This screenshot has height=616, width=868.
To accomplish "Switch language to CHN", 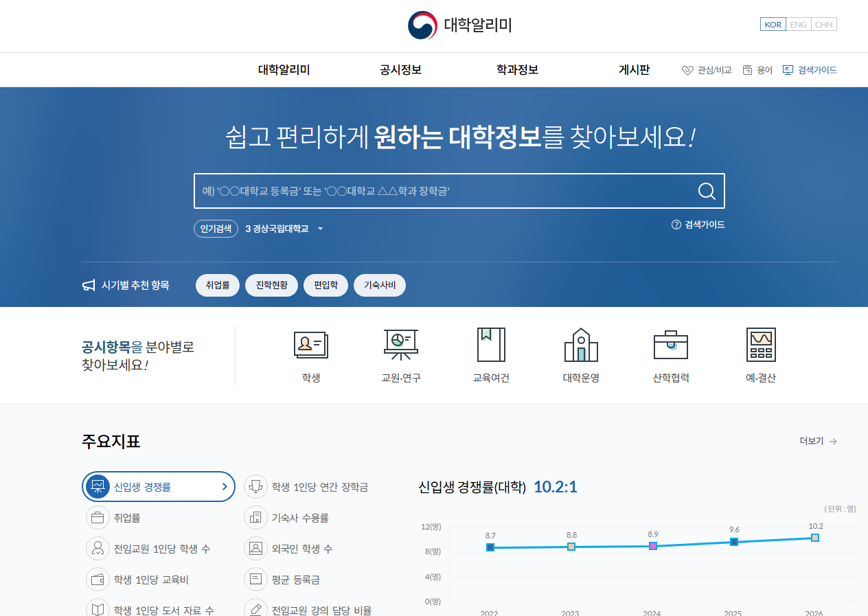I will coord(824,25).
